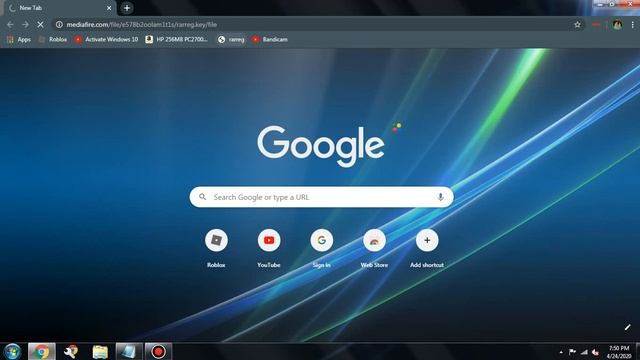640x360 pixels.
Task: Open the Chrome profile avatar
Action: coord(617,24)
